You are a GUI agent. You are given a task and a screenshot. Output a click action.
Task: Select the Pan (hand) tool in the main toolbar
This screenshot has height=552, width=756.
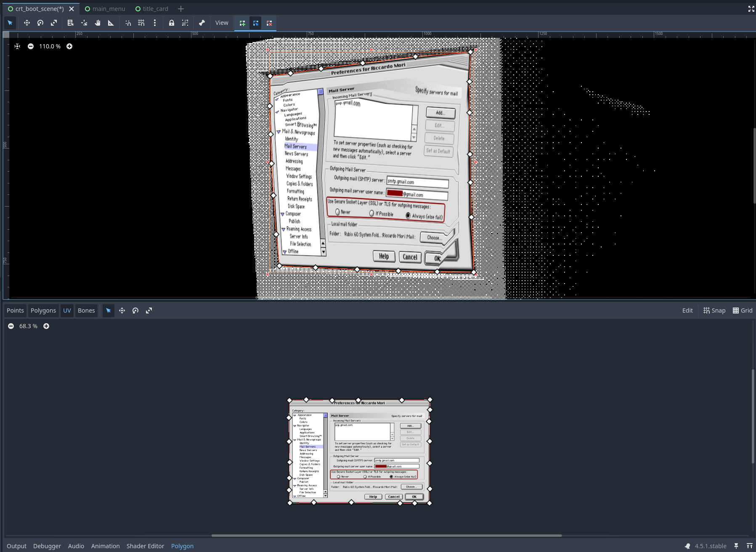[98, 23]
